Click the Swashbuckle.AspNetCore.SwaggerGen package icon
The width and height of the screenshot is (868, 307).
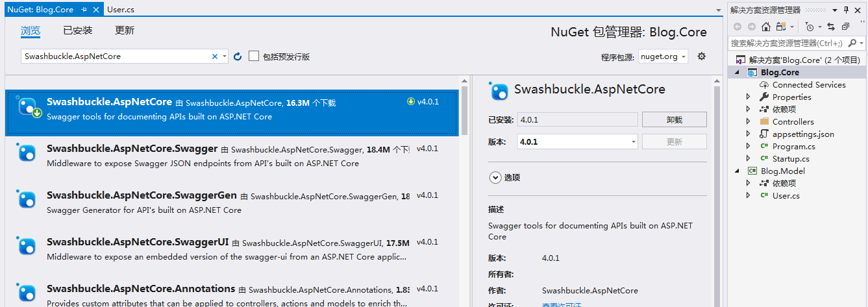pos(26,199)
